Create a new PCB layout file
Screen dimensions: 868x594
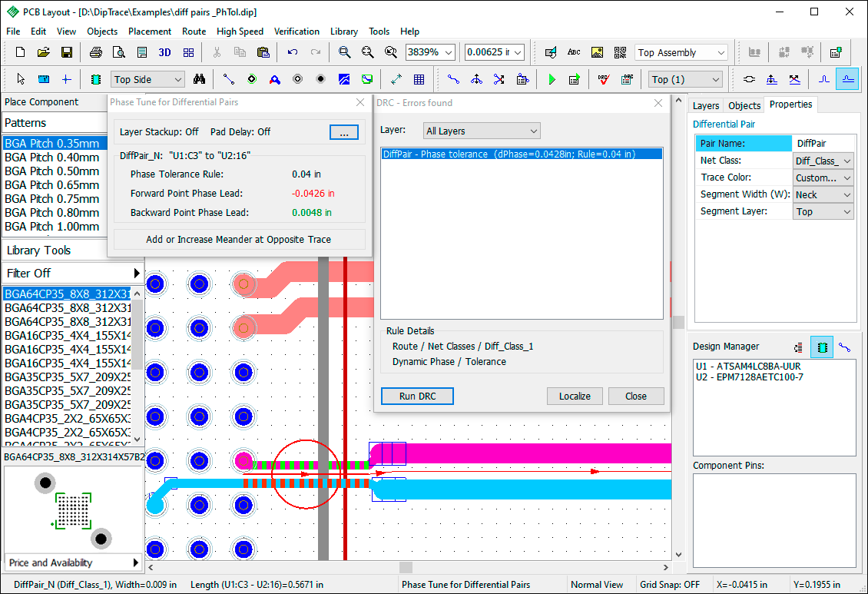click(x=21, y=52)
